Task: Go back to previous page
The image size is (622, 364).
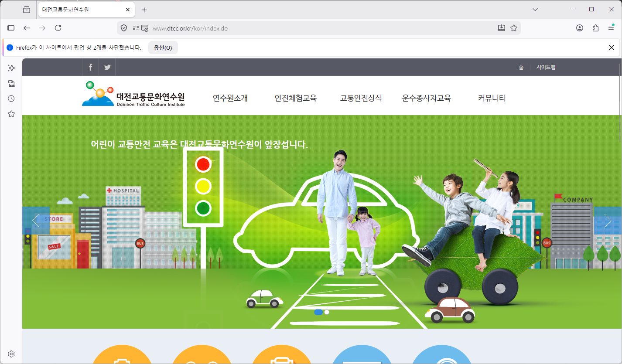Action: (x=27, y=28)
